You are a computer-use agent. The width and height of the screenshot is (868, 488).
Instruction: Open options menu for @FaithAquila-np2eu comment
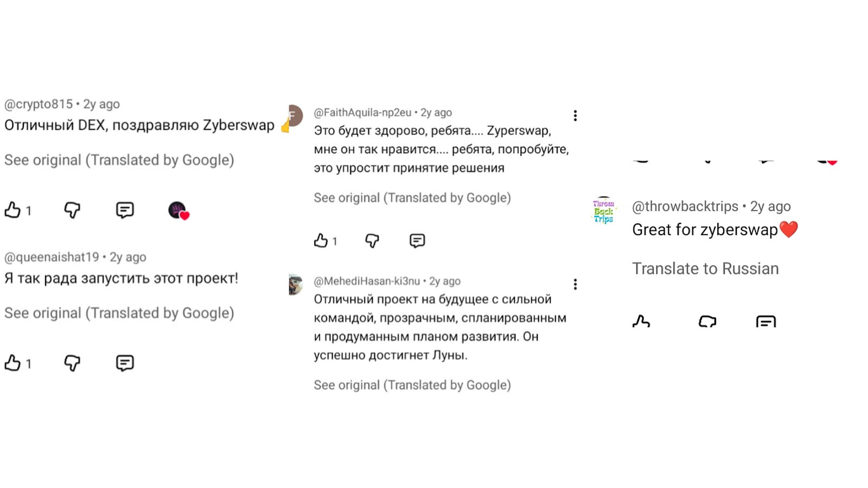pos(575,115)
